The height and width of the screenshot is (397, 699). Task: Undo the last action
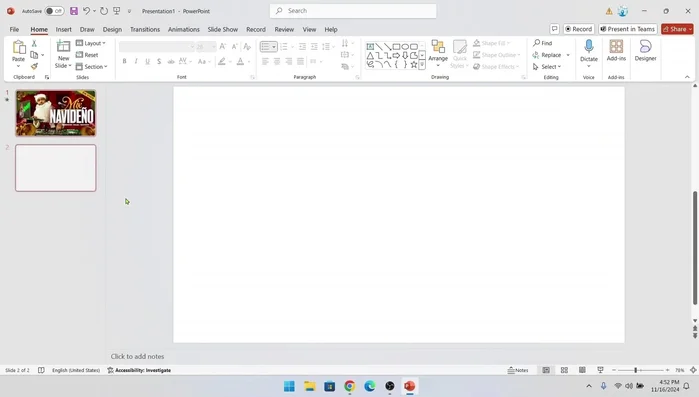point(86,11)
